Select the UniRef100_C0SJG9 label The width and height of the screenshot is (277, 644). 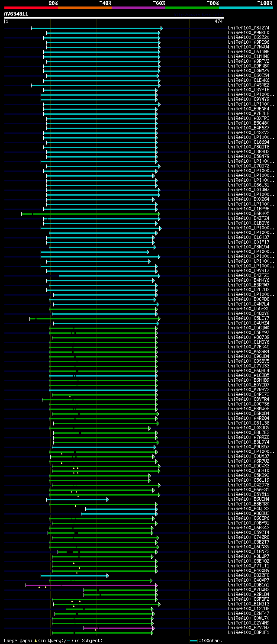point(248,428)
